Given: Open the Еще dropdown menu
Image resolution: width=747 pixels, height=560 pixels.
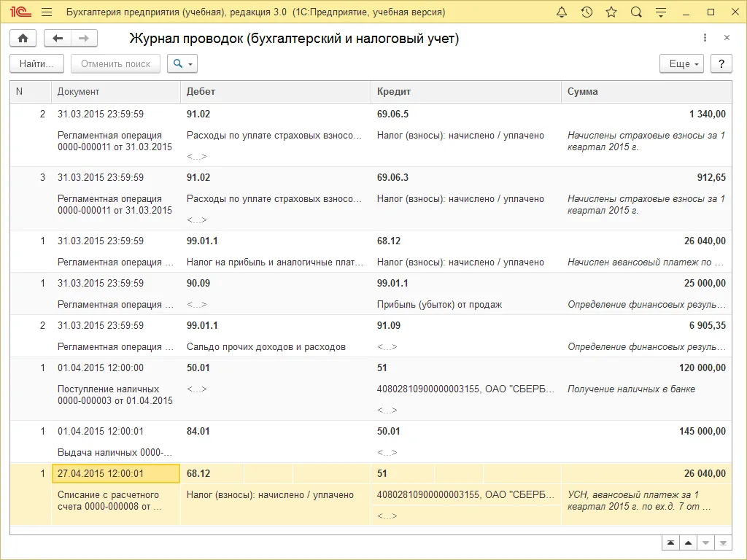Looking at the screenshot, I should point(684,64).
